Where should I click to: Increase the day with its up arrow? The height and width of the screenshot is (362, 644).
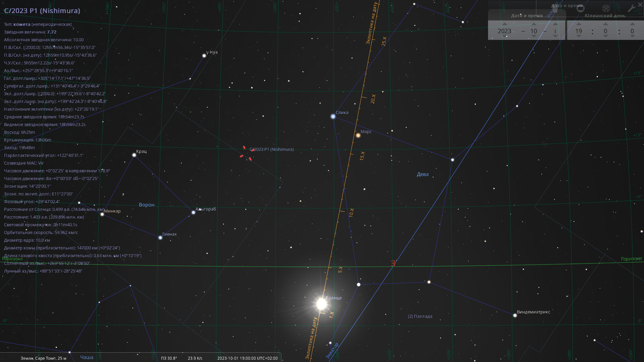coord(555,24)
